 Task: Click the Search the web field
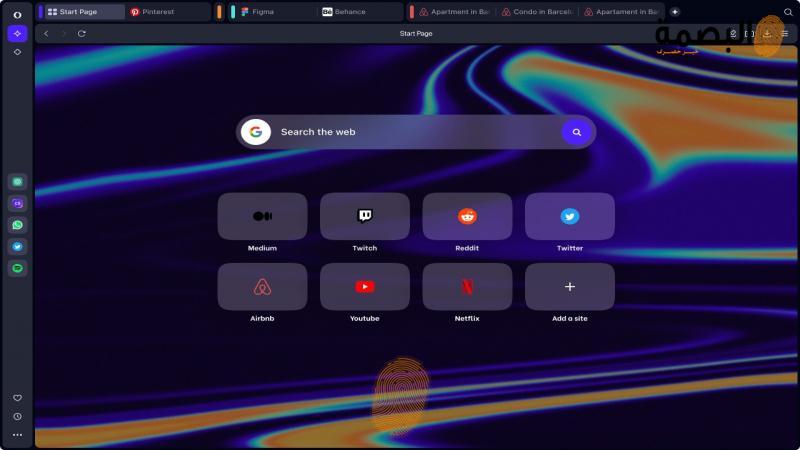pyautogui.click(x=416, y=132)
